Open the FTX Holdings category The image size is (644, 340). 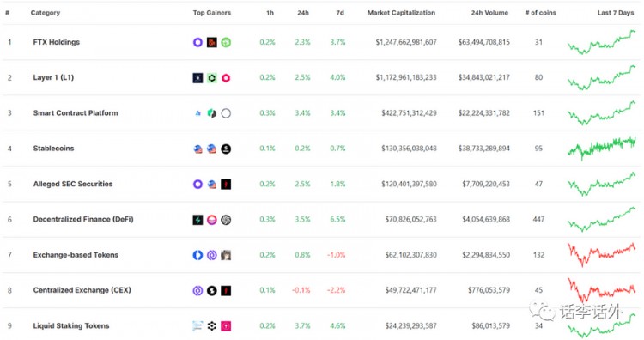57,42
